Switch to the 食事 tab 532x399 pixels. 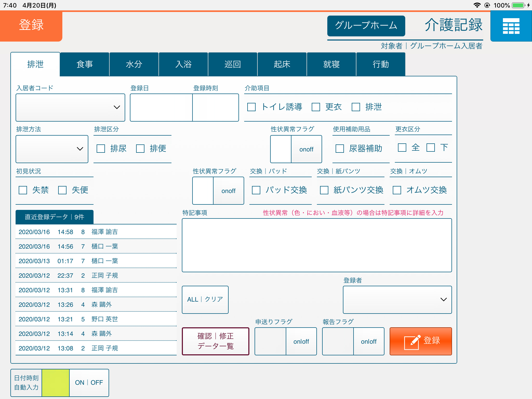[x=85, y=64]
